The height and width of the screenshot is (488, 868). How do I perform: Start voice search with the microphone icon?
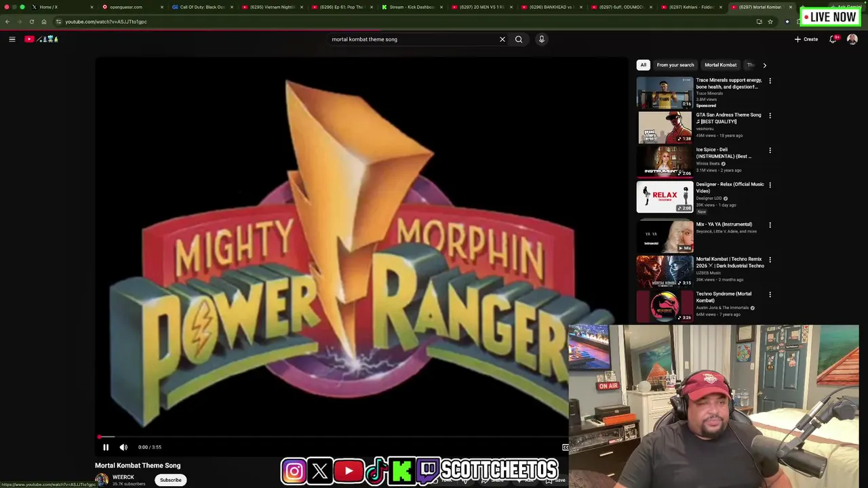[542, 39]
